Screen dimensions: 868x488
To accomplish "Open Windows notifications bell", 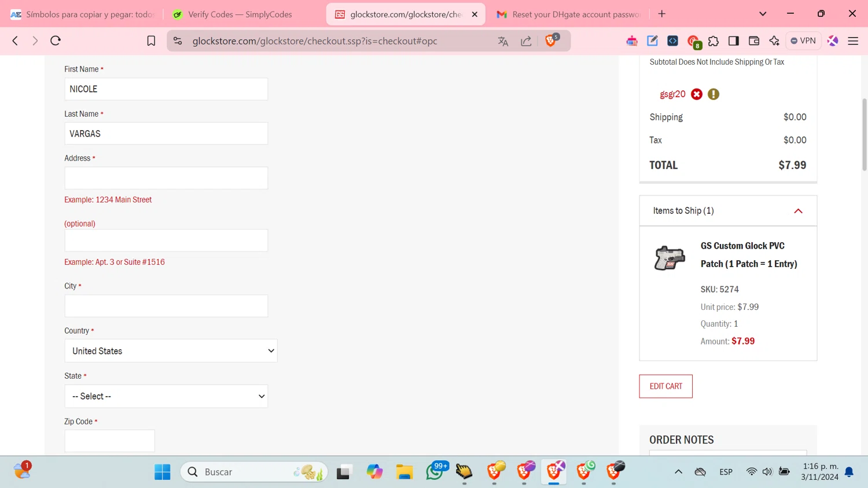I will pyautogui.click(x=849, y=472).
